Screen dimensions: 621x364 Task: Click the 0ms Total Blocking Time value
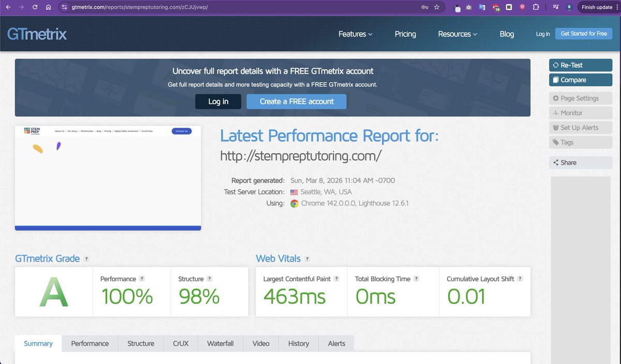[x=375, y=297]
